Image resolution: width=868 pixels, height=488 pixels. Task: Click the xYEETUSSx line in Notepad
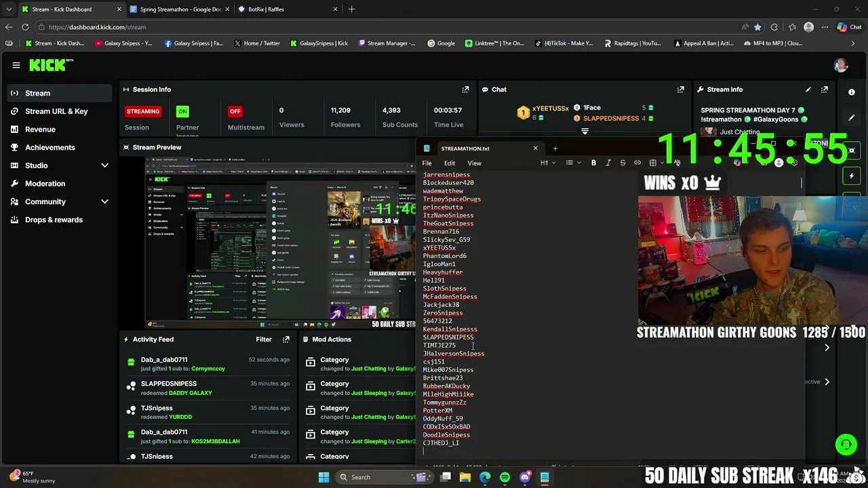[439, 248]
